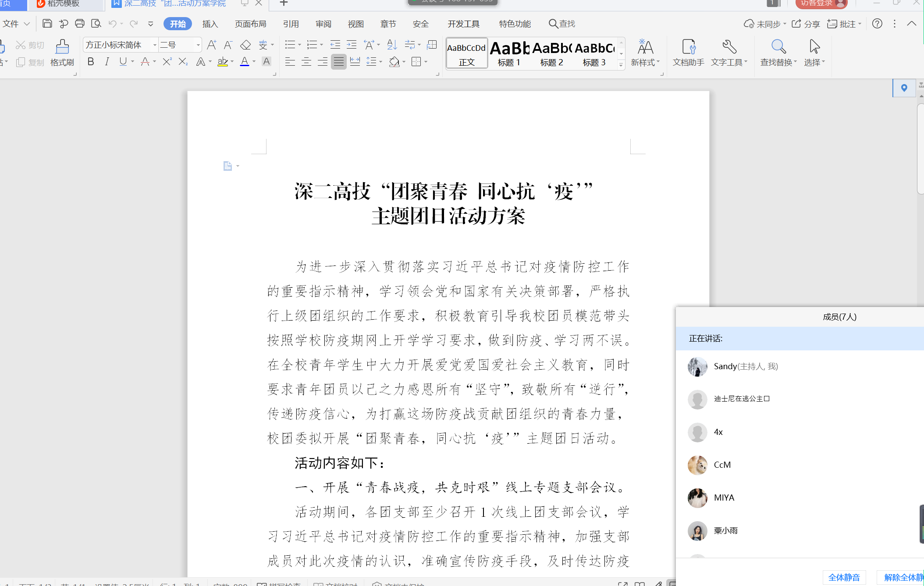Click the Visitor Login (访客登录) button

[821, 4]
